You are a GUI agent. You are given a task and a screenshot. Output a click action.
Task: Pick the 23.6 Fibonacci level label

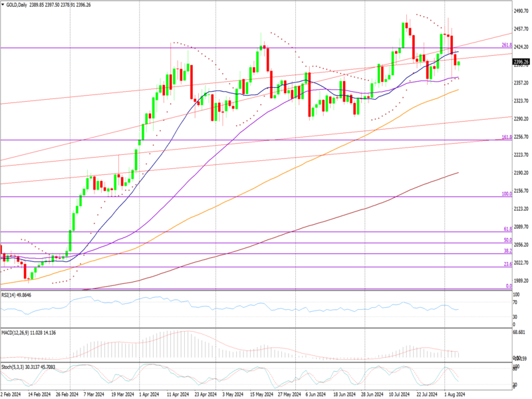507,264
